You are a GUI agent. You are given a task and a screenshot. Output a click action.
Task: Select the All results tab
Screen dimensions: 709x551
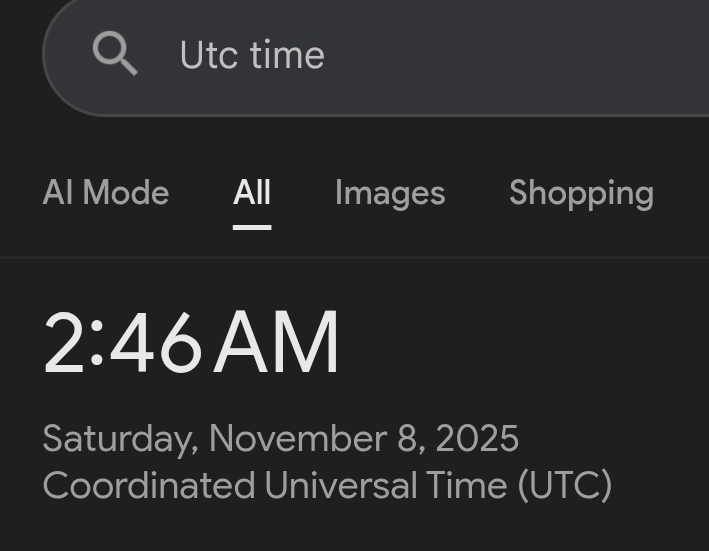[252, 193]
